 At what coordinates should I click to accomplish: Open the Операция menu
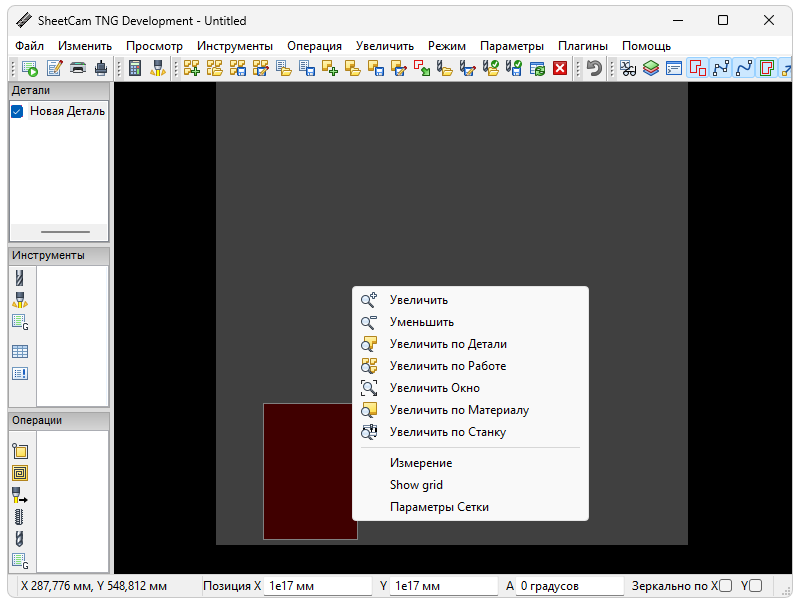point(314,46)
